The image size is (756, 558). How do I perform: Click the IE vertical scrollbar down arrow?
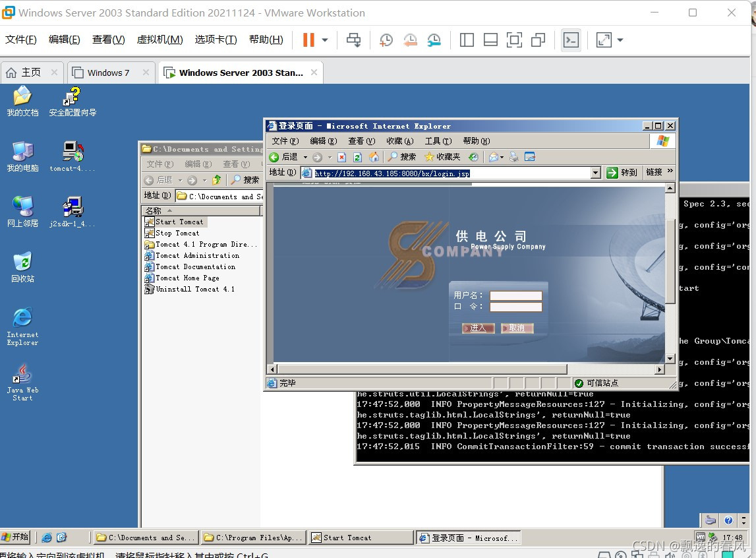tap(670, 358)
